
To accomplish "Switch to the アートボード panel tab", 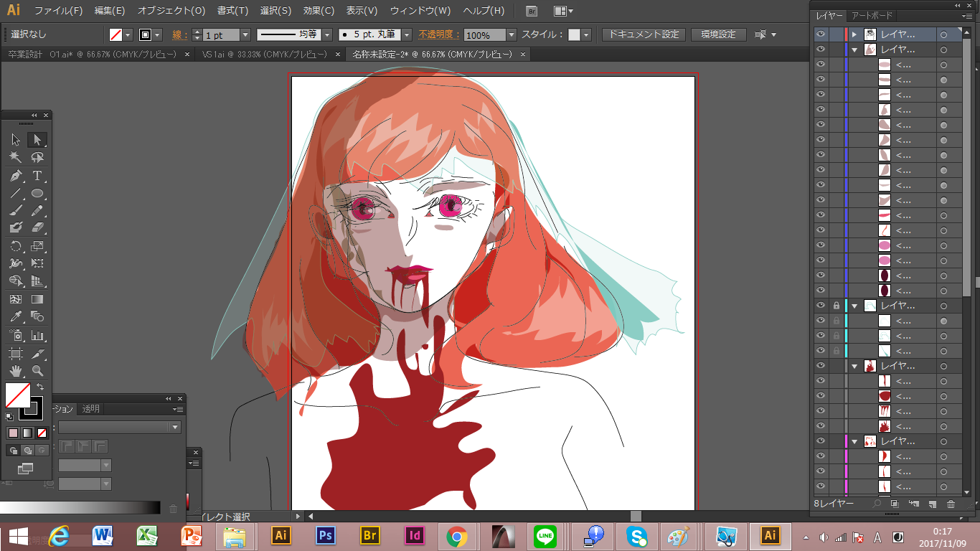I will point(872,16).
